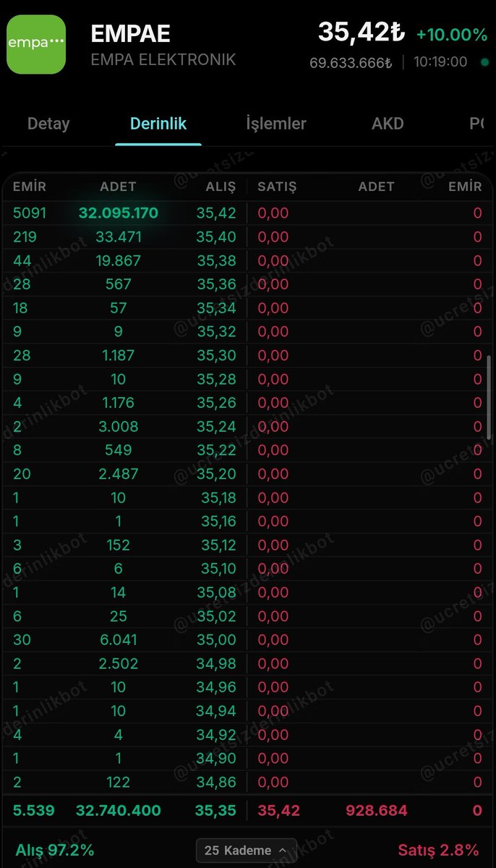Tap the 33.471 quantity cell

(x=119, y=237)
